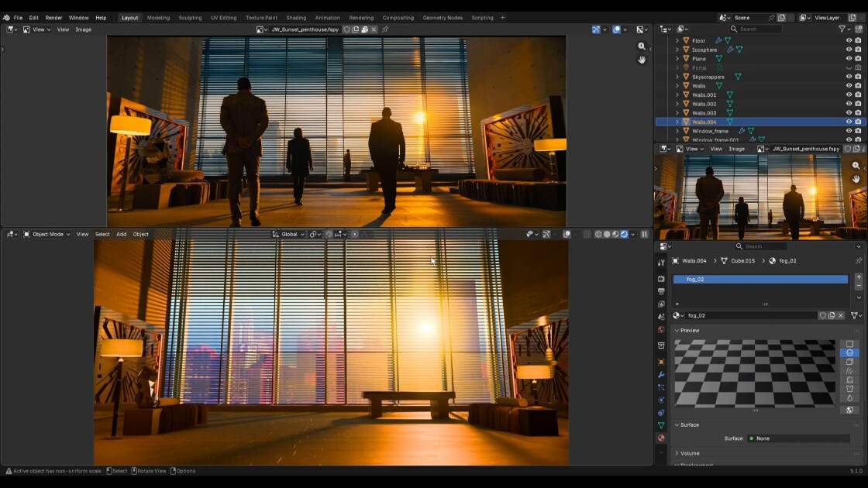Image resolution: width=868 pixels, height=488 pixels.
Task: Open the World properties tab
Action: point(661,330)
